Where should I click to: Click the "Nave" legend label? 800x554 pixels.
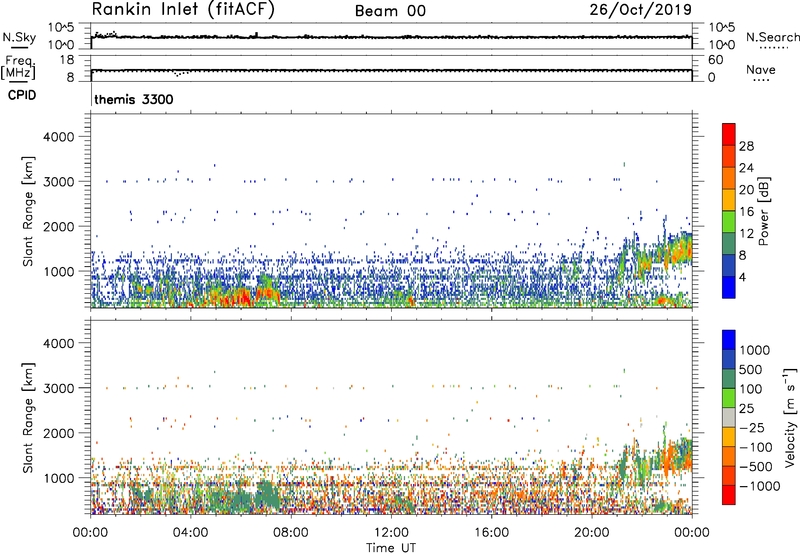tap(761, 69)
